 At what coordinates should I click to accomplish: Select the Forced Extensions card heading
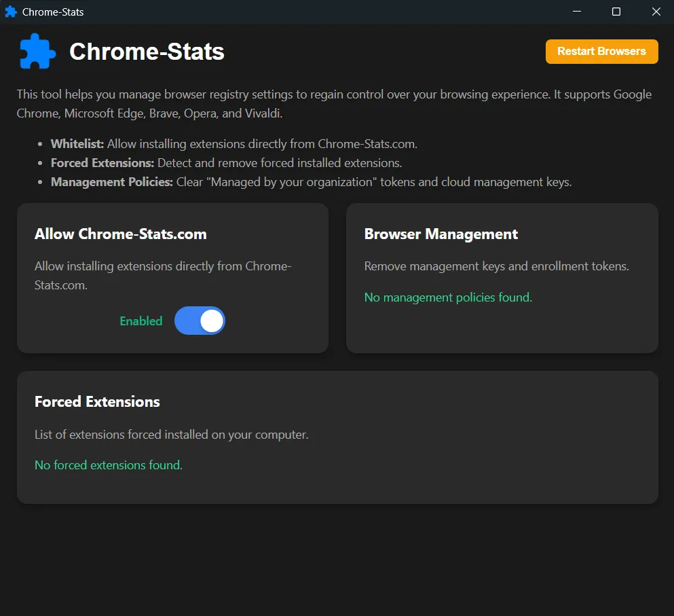(97, 402)
